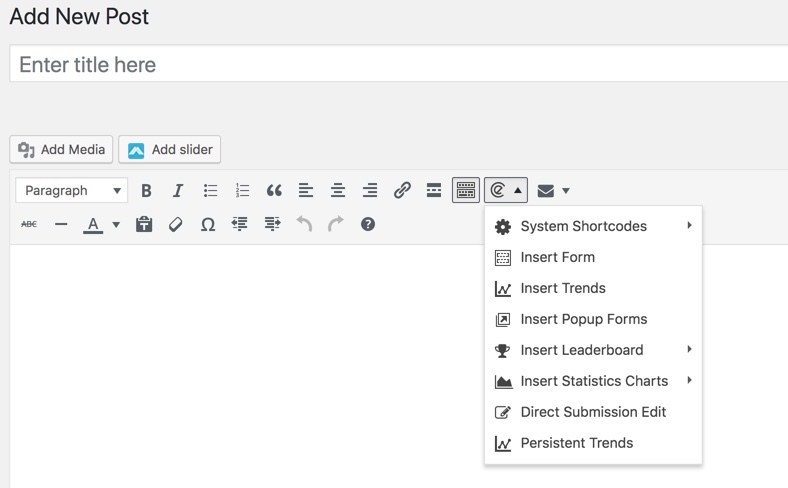Image resolution: width=788 pixels, height=488 pixels.
Task: Insert or edit link
Action: (402, 191)
